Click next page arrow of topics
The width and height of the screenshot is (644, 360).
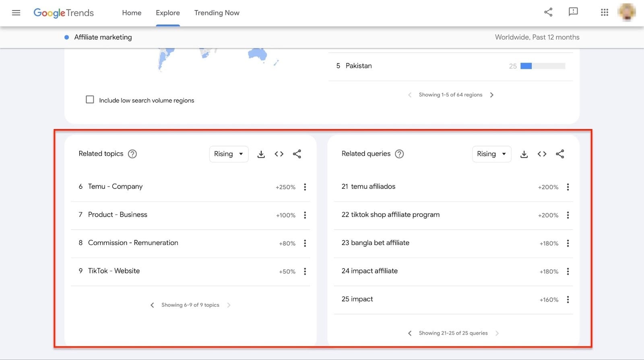(x=229, y=305)
